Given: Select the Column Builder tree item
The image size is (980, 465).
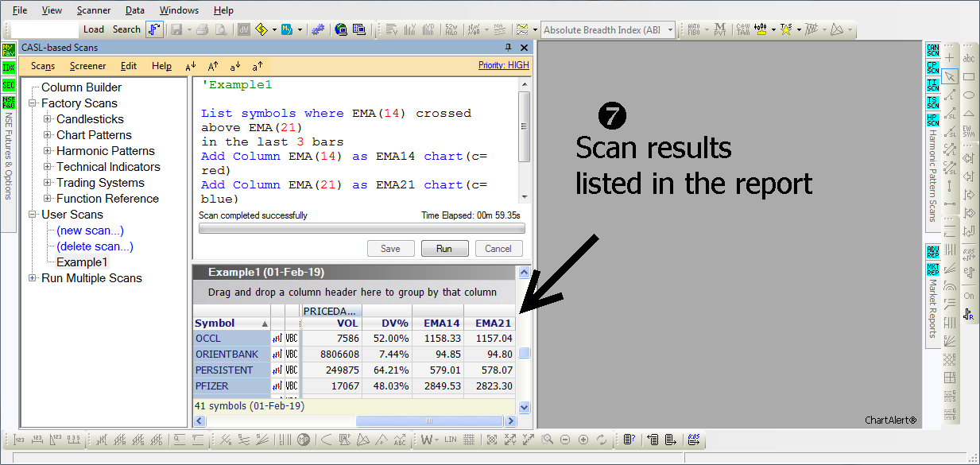Looking at the screenshot, I should tap(81, 87).
